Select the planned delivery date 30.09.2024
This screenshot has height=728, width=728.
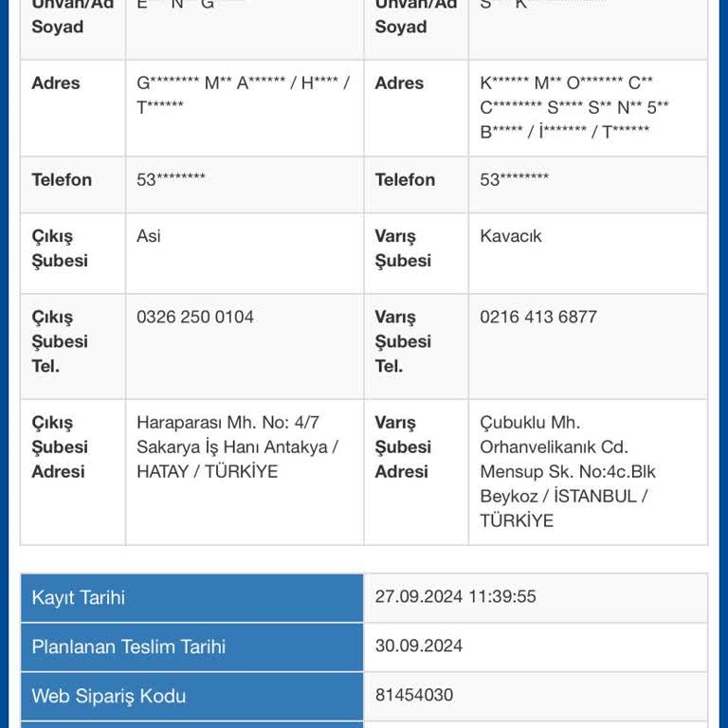click(419, 646)
